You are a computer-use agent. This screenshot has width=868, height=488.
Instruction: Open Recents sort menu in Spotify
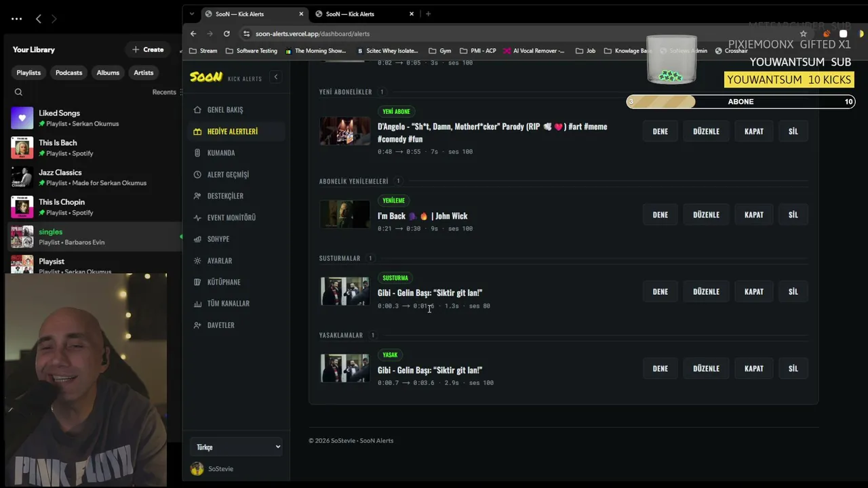coord(167,92)
